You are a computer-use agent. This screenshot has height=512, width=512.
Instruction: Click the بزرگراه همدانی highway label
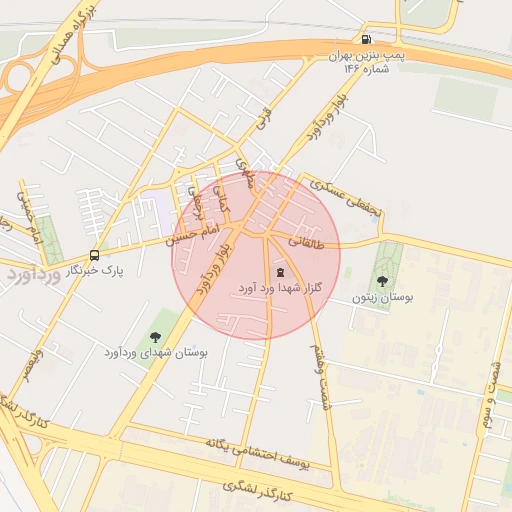click(x=73, y=34)
